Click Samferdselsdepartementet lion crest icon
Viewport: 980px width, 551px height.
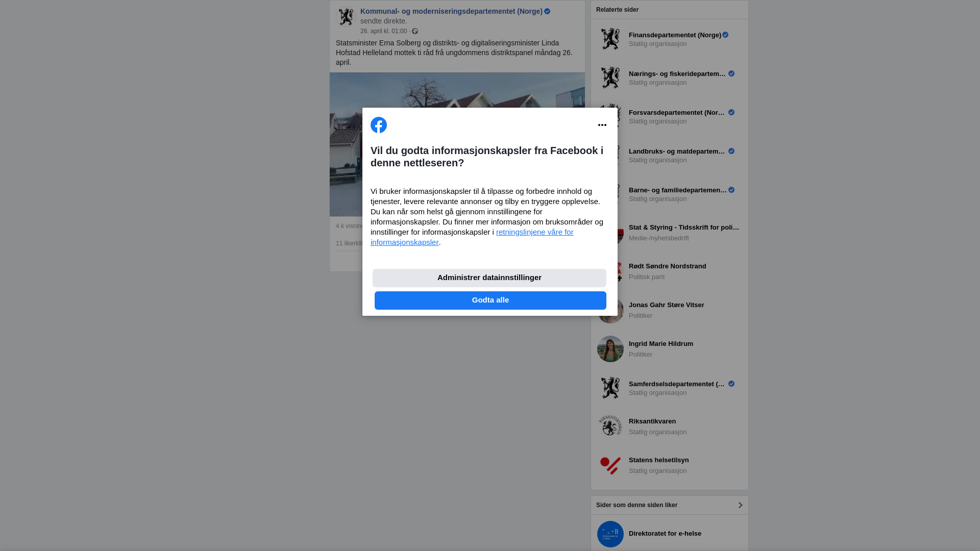(x=610, y=388)
